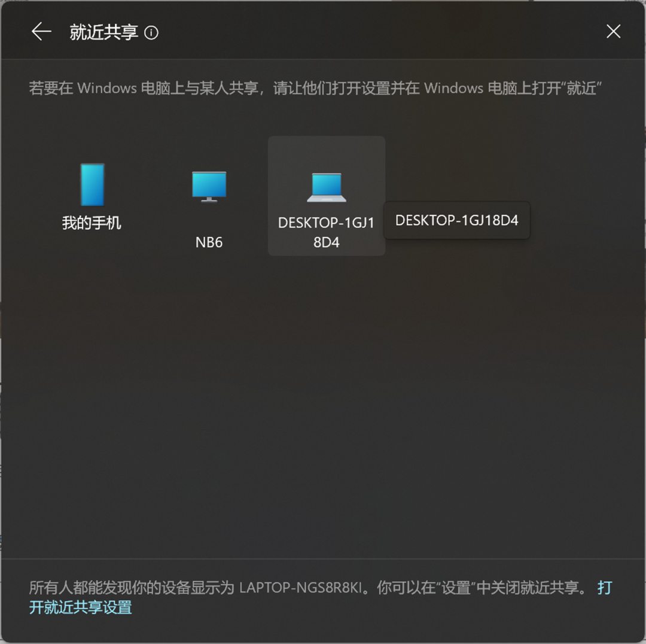The width and height of the screenshot is (646, 644).
Task: Select the NB6 desktop monitor icon
Action: click(x=209, y=187)
